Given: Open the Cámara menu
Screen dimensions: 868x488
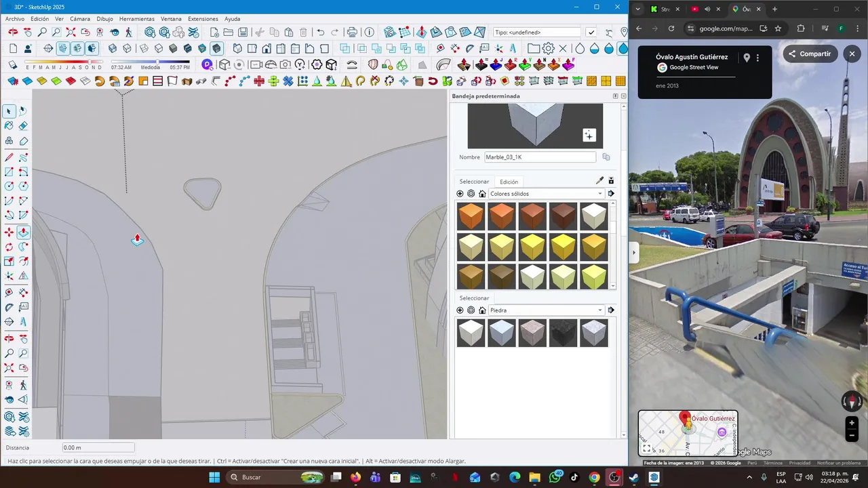Looking at the screenshot, I should click(x=81, y=19).
